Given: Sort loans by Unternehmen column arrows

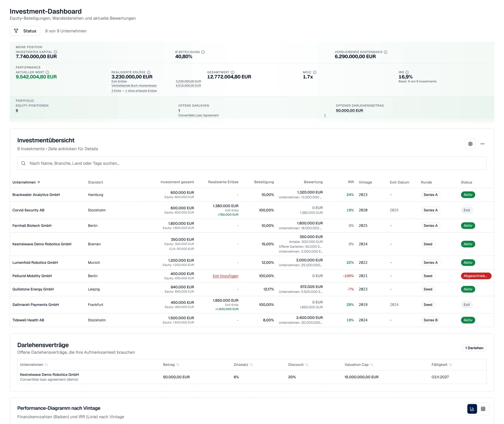Looking at the screenshot, I should click(46, 365).
